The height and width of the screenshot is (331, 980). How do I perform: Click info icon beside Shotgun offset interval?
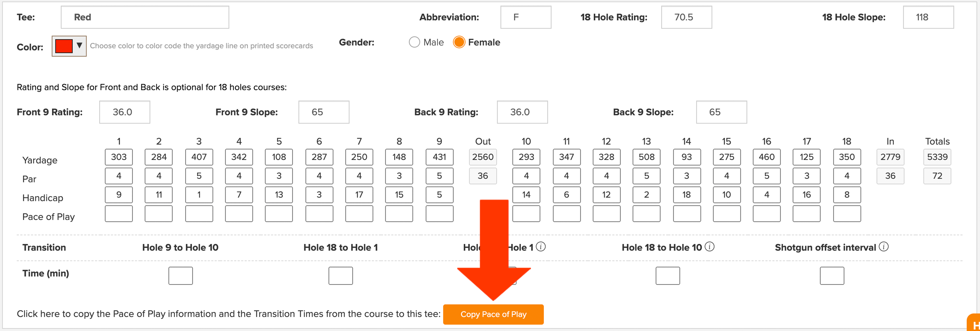coord(884,247)
